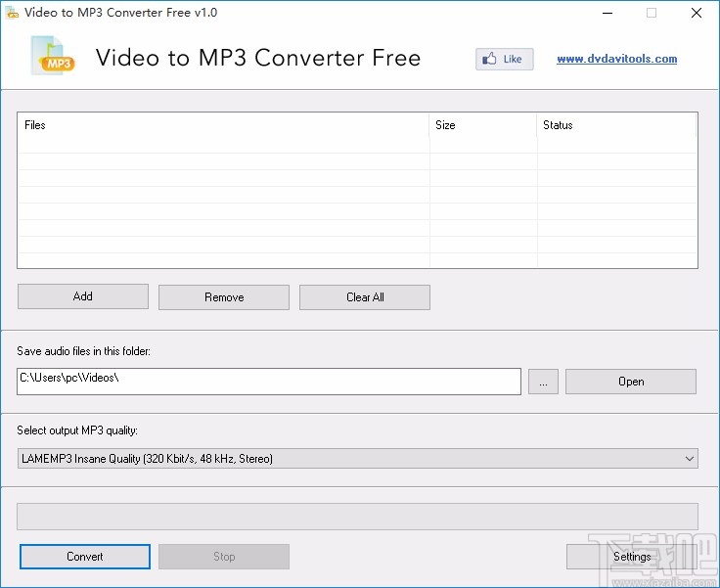720x588 pixels.
Task: Click the Add button to add files
Action: click(x=83, y=296)
